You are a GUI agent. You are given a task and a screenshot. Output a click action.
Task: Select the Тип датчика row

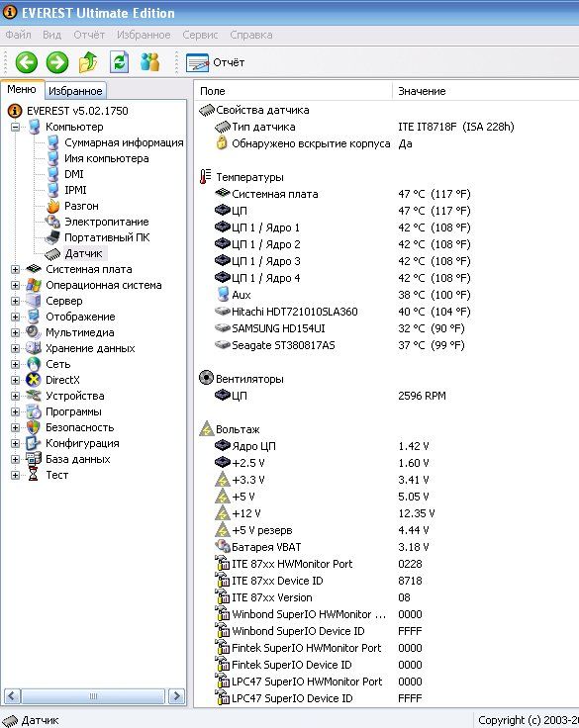(387, 127)
